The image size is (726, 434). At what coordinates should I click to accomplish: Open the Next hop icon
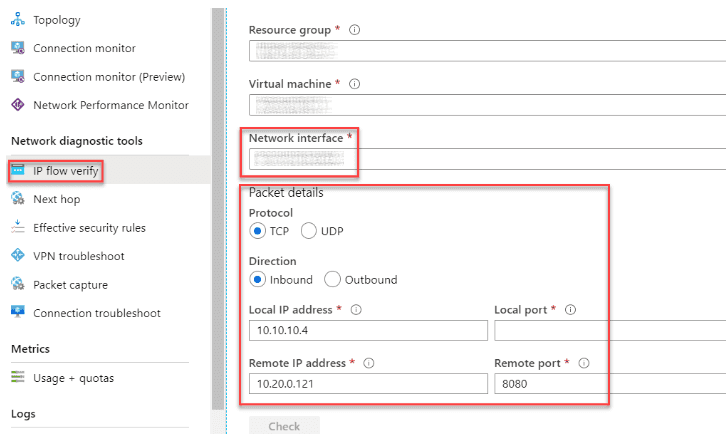coord(18,199)
